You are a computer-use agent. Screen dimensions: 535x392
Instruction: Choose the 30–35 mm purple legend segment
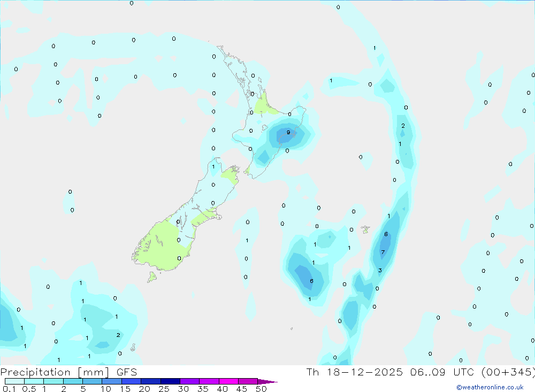coord(189,381)
